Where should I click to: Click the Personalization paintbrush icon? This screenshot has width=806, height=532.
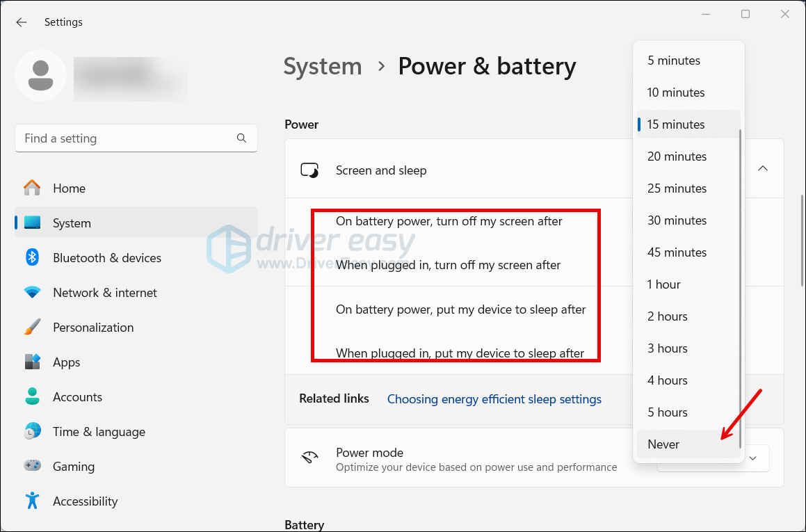pos(32,328)
